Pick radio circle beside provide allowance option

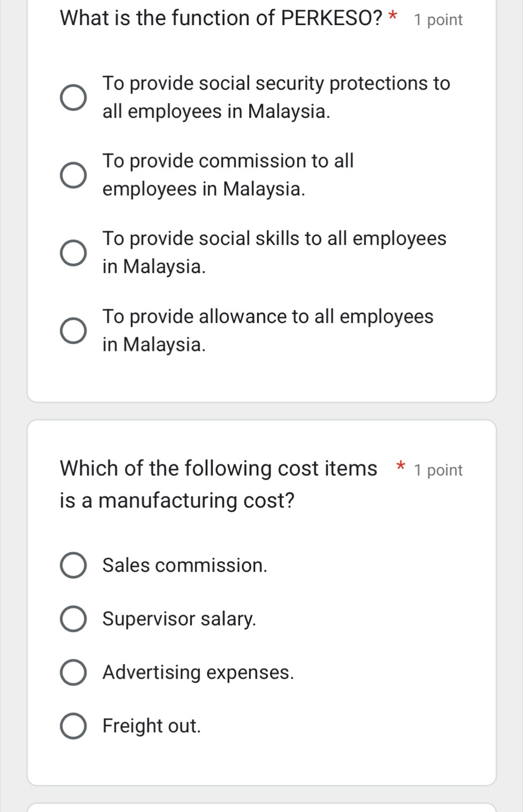[73, 330]
